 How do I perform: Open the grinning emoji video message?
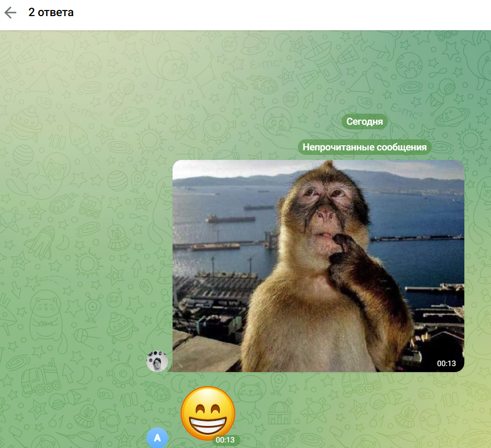(208, 413)
